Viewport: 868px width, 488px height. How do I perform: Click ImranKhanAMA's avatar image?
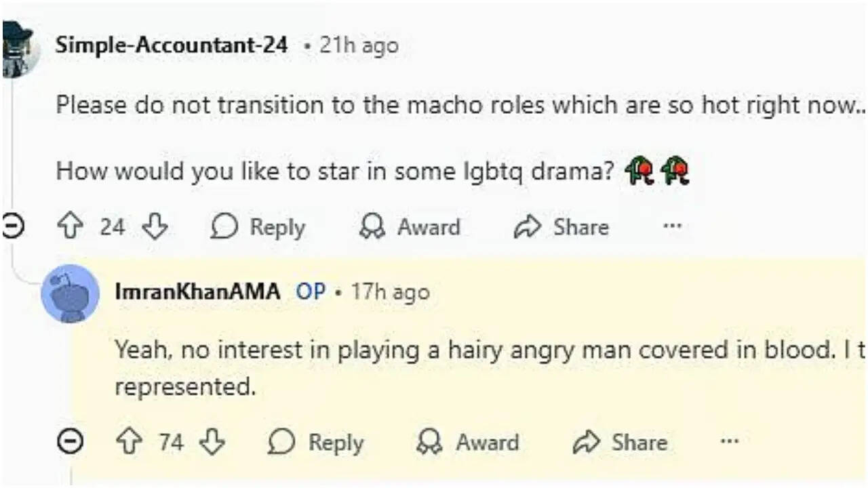[70, 293]
